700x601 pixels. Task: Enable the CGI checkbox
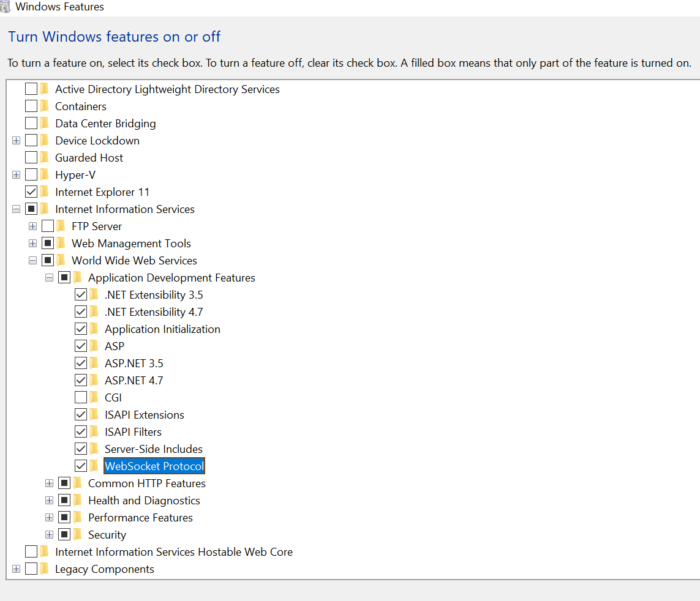click(81, 398)
